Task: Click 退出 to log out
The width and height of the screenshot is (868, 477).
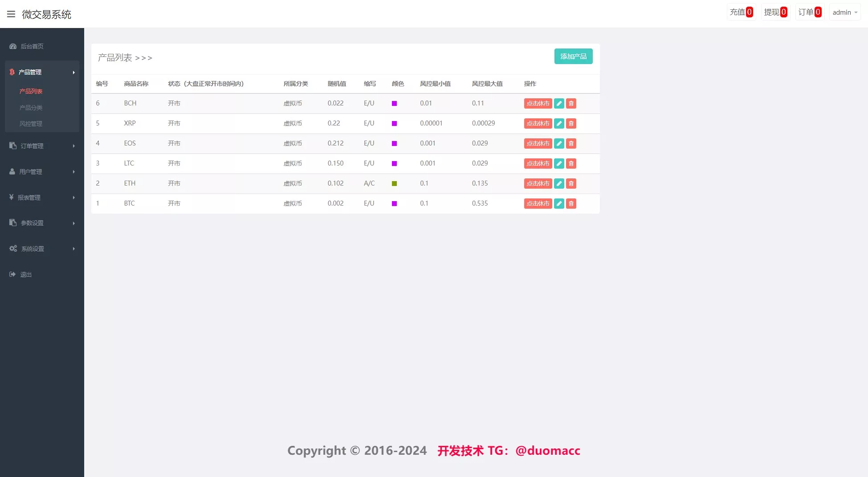Action: coord(26,275)
